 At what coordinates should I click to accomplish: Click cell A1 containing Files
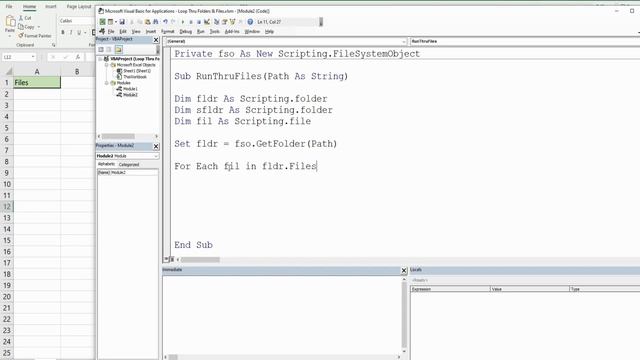click(x=37, y=82)
